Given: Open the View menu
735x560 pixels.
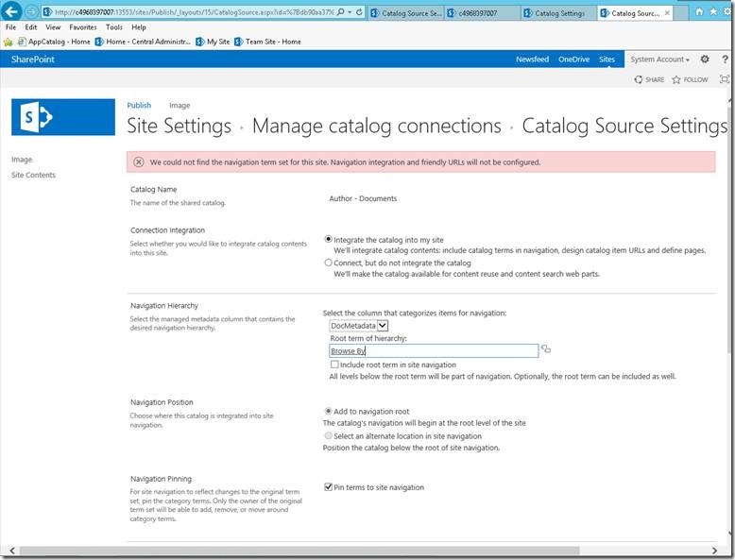Looking at the screenshot, I should (x=53, y=27).
